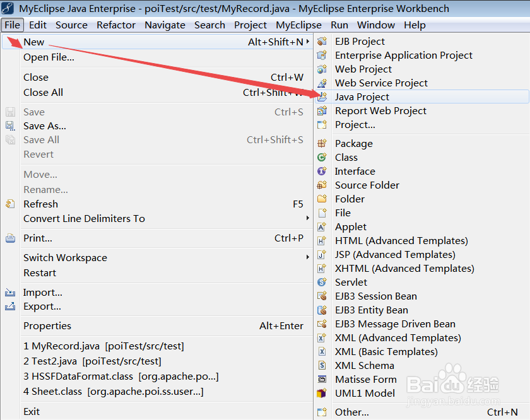Open the File menu

coord(13,25)
